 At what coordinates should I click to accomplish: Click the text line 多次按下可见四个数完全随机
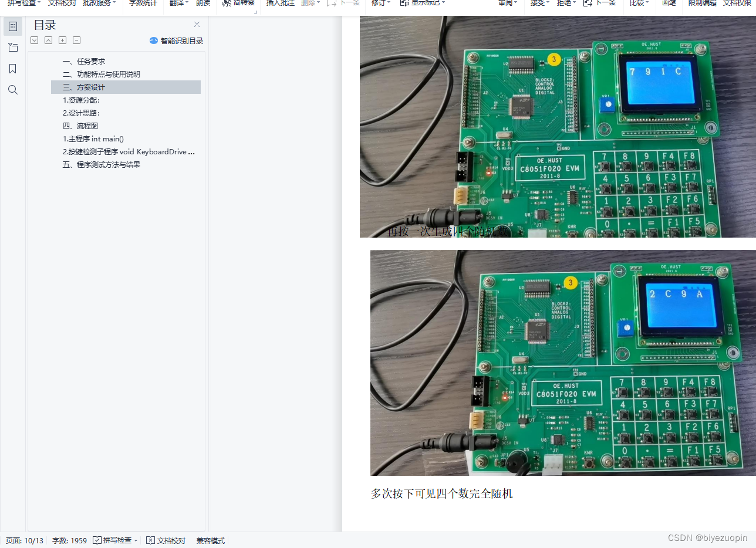point(441,493)
